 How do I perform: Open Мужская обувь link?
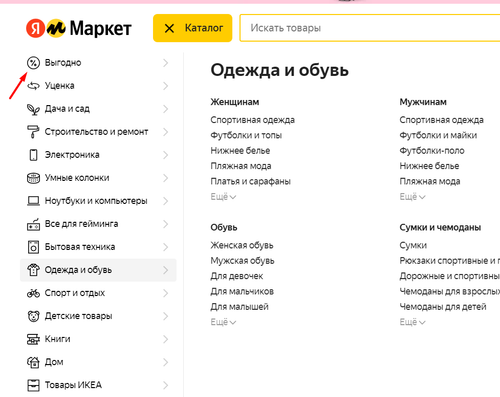(242, 261)
